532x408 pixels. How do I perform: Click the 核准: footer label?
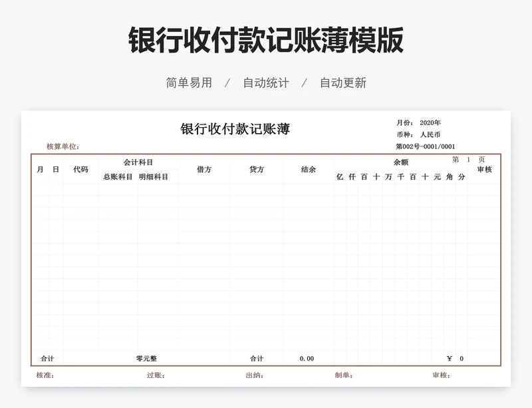pos(45,375)
